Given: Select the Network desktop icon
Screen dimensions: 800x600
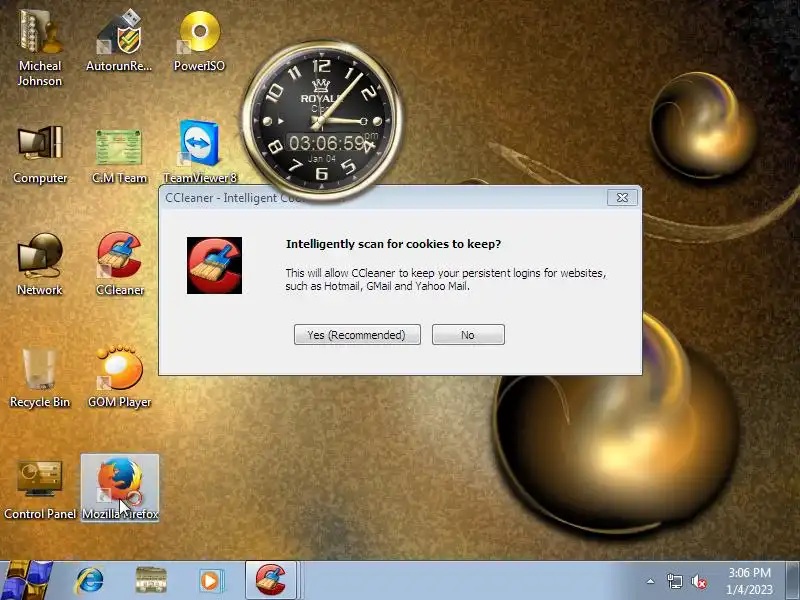Looking at the screenshot, I should (x=40, y=264).
